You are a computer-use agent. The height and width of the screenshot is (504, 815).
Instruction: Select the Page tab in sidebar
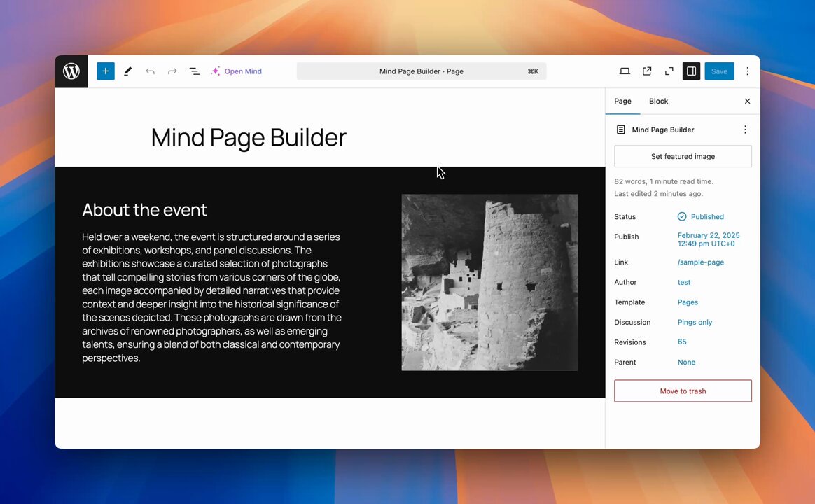tap(622, 101)
